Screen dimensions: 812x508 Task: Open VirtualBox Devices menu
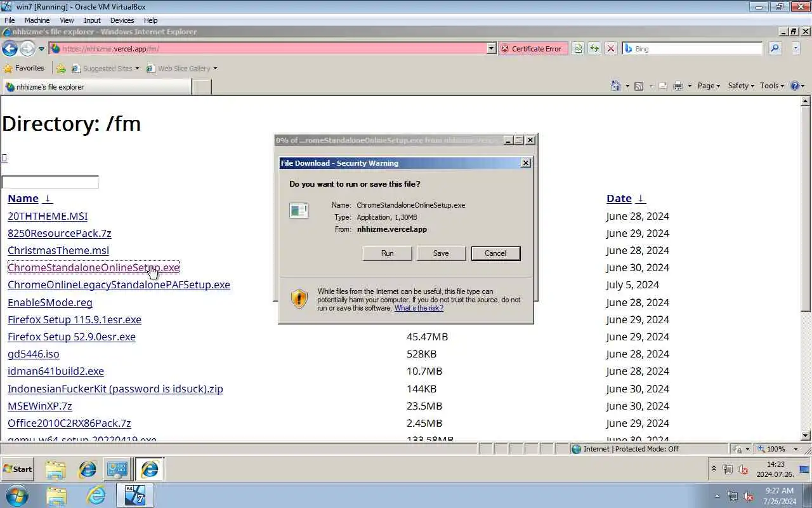122,20
